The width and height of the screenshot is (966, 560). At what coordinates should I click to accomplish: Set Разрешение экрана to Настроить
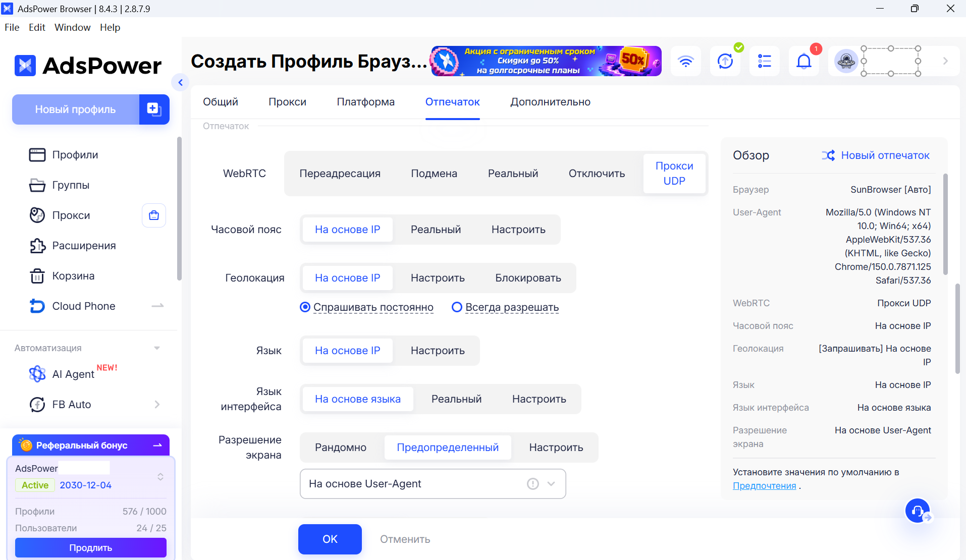556,447
